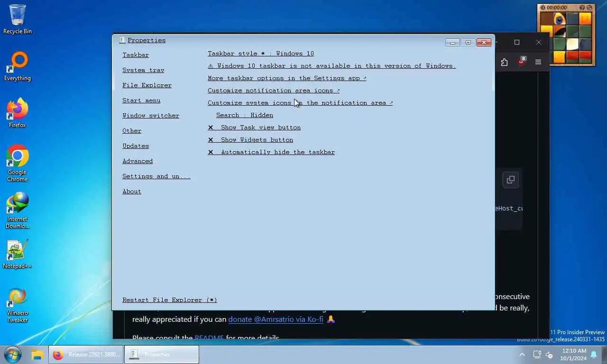Click the toucan eye puzzle tile
This screenshot has height=364, width=607.
point(560,19)
